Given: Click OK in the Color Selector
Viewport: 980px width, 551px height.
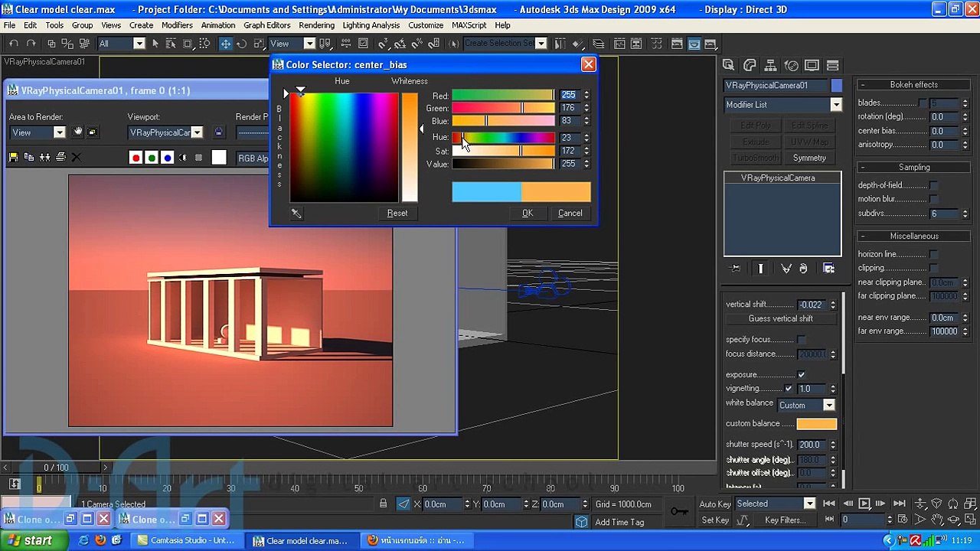Looking at the screenshot, I should [528, 214].
